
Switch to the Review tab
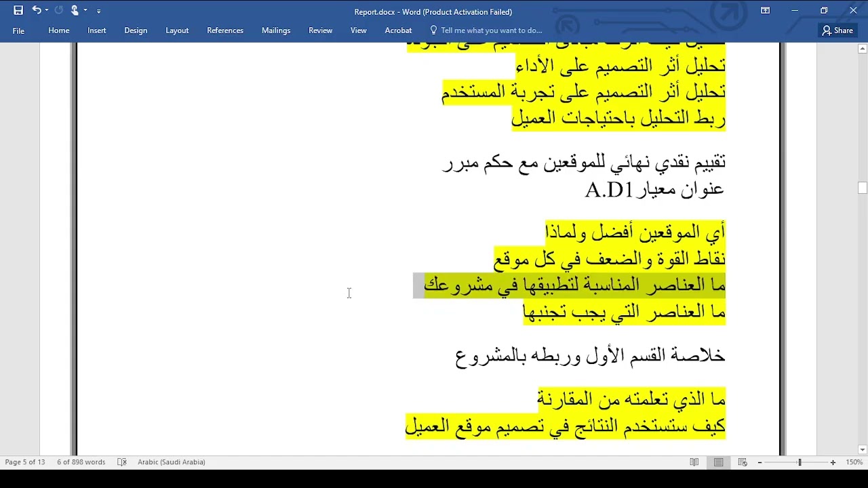(x=321, y=30)
